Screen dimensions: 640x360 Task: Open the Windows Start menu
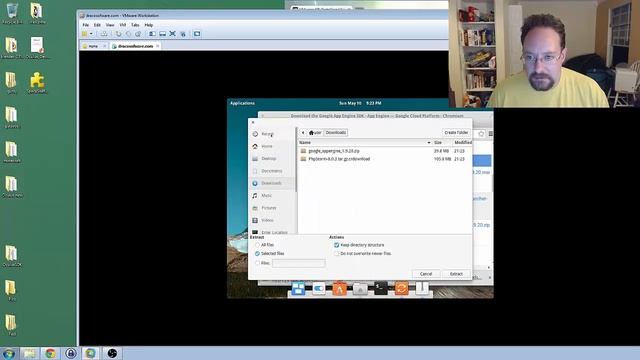(9, 353)
